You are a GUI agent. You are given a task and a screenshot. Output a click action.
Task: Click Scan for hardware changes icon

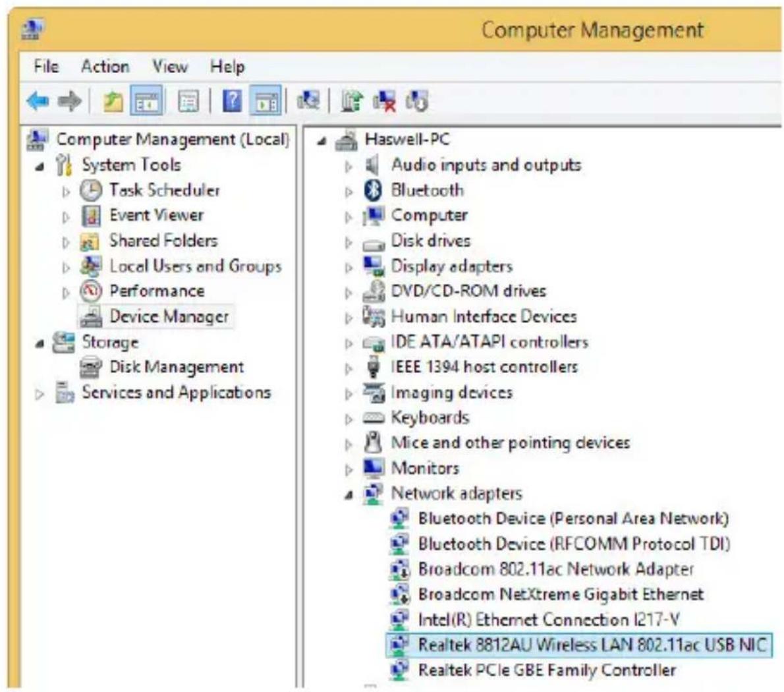click(x=308, y=100)
